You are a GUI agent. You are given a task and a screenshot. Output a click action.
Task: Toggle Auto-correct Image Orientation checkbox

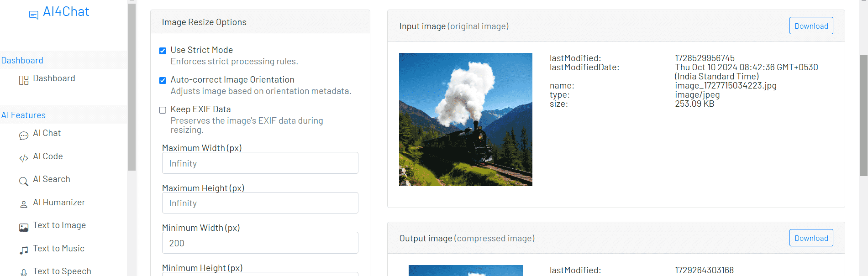(163, 80)
